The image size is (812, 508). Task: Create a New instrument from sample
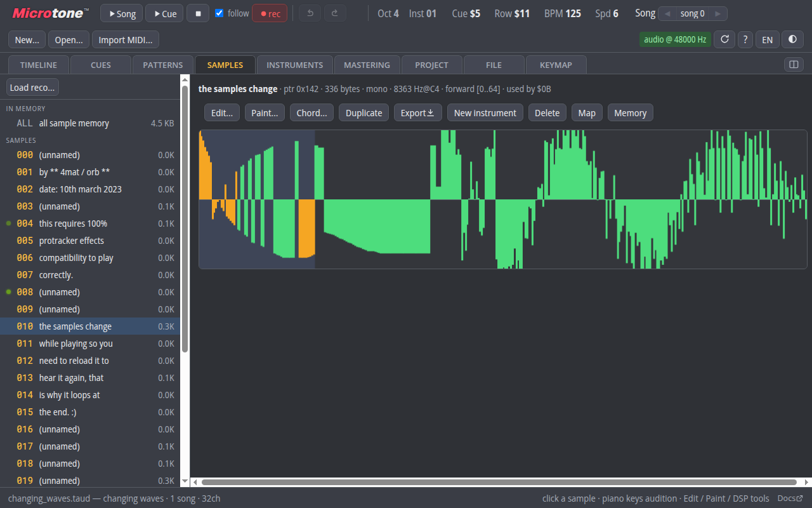click(485, 112)
